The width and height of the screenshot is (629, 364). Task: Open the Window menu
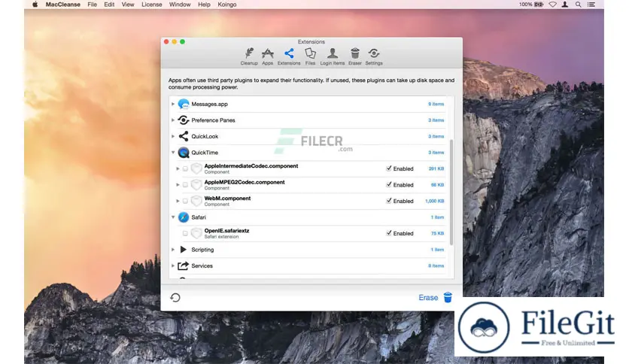pyautogui.click(x=180, y=5)
